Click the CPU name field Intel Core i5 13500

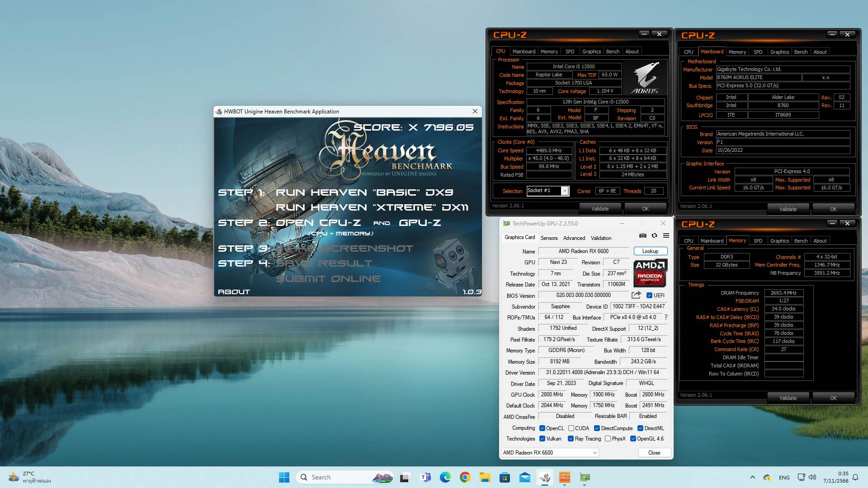pyautogui.click(x=574, y=66)
